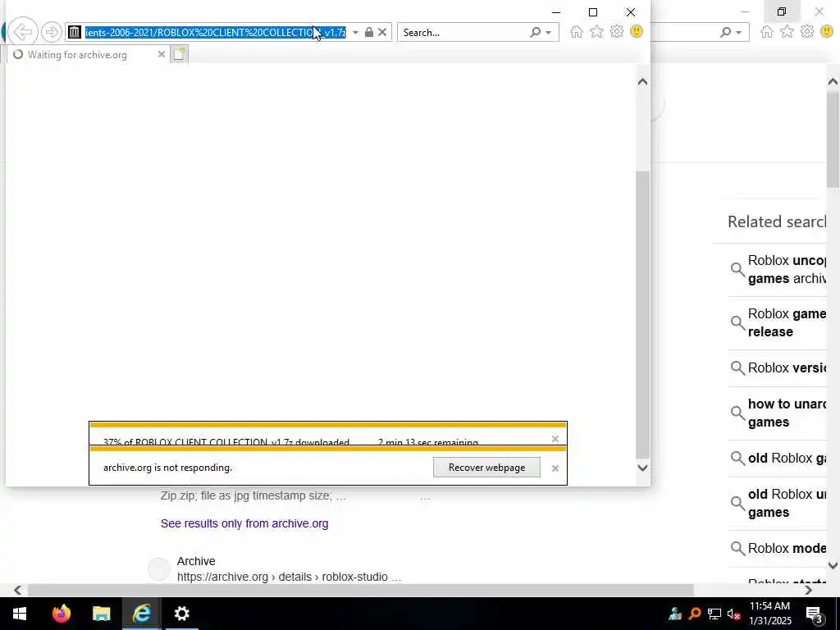Click the security lock icon in address bar
Image resolution: width=840 pixels, height=630 pixels.
pos(368,32)
